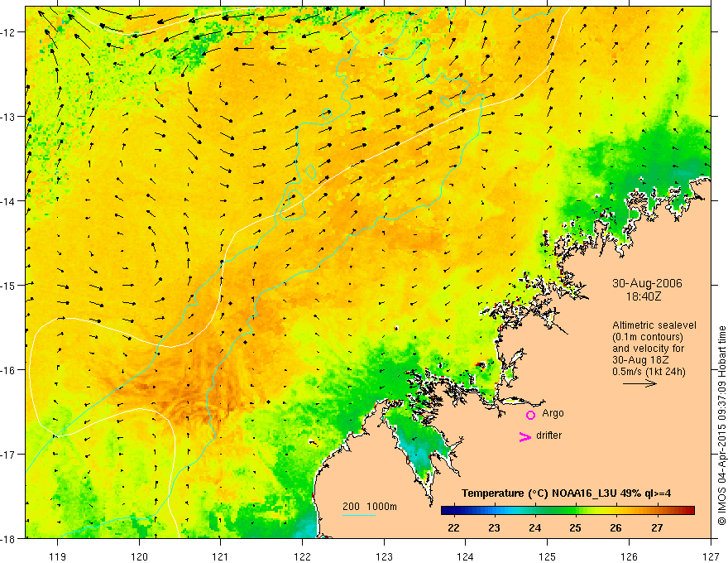728x563 pixels.
Task: Click the -18 latitude axis label
Action: coord(8,538)
